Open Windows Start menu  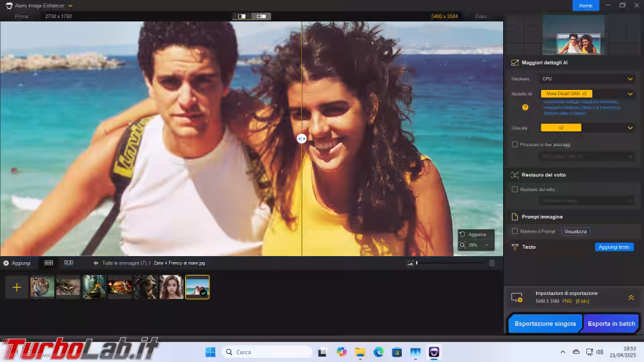click(210, 352)
